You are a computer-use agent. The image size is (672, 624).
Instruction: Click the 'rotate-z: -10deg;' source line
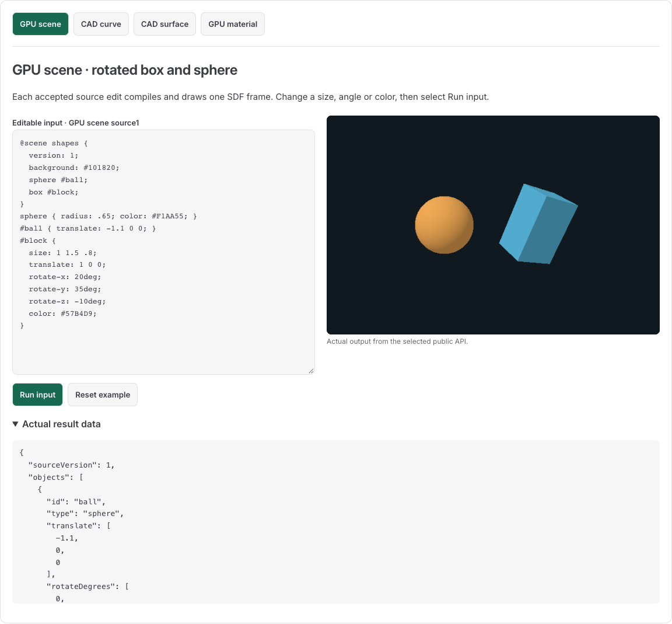pos(67,301)
